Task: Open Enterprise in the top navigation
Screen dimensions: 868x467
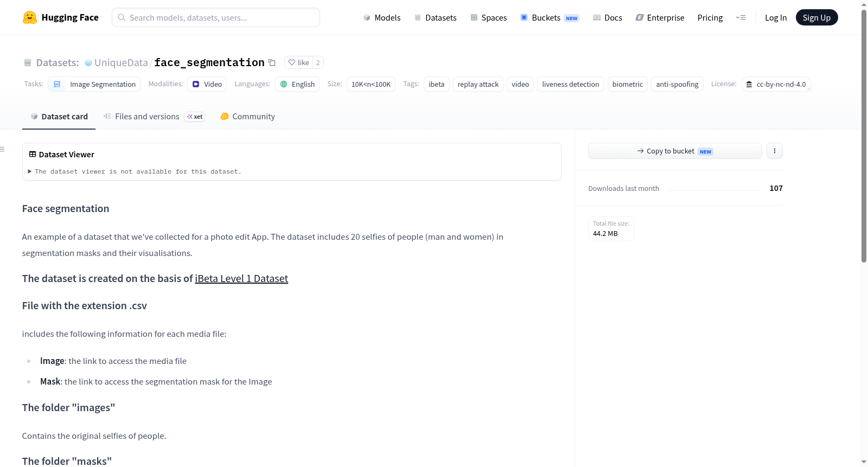Action: 660,17
